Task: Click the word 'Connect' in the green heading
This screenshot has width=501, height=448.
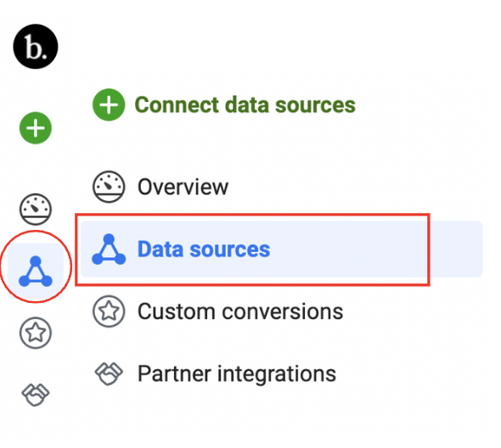Action: pos(177,104)
